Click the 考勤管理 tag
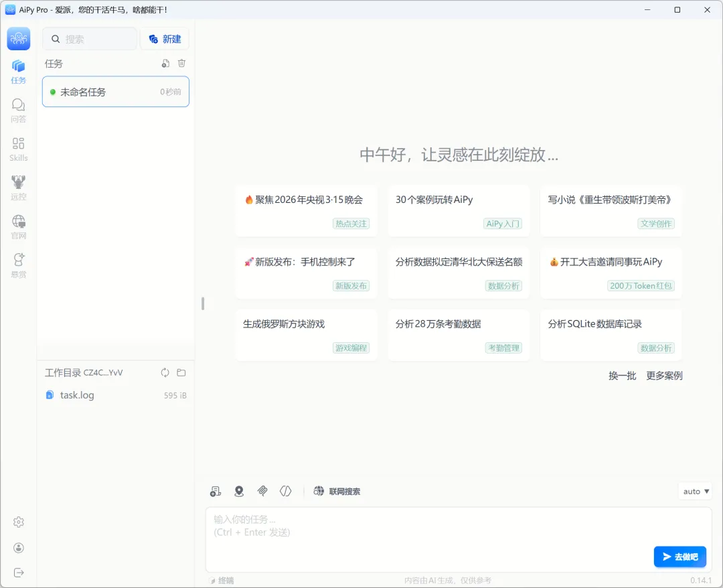Screen dimensions: 723x588 tap(503, 348)
